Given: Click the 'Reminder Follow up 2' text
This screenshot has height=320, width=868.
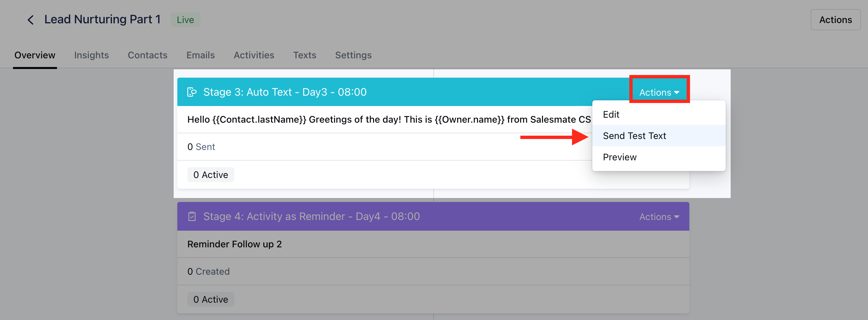Looking at the screenshot, I should coord(235,244).
